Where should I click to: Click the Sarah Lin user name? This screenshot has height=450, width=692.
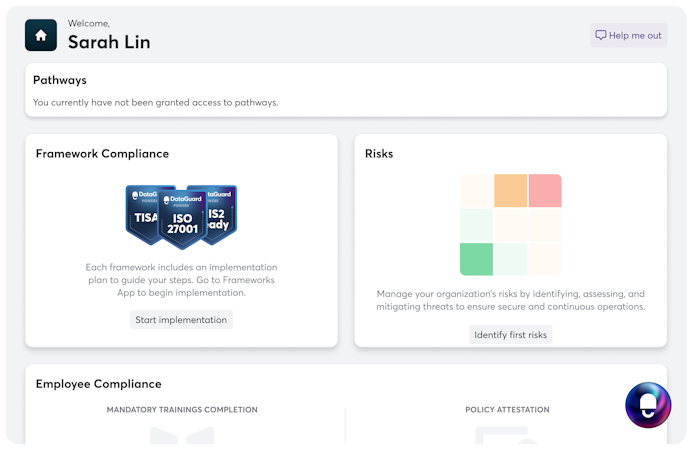[109, 42]
